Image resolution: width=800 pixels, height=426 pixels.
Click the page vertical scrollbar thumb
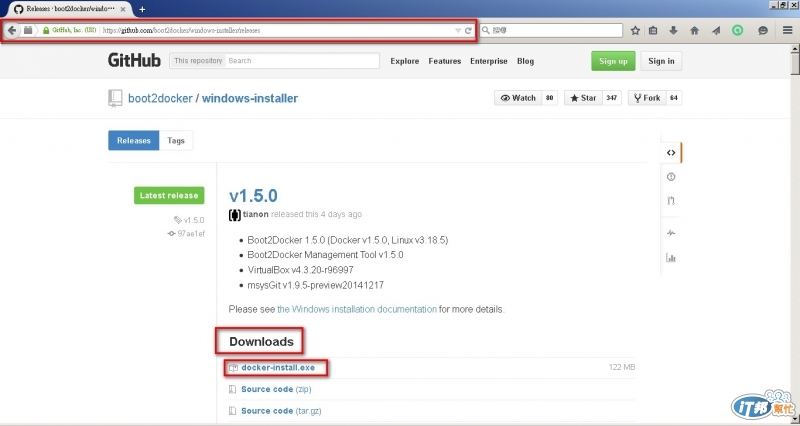(x=795, y=64)
